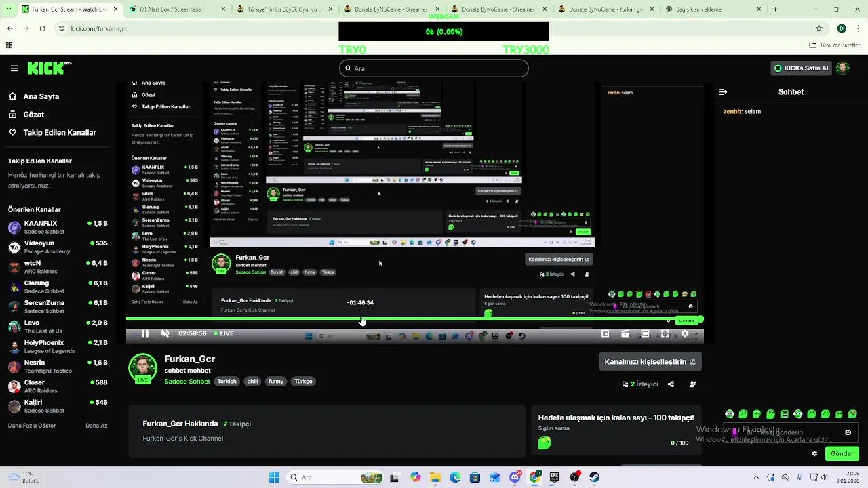Show hidden system tray icons
This screenshot has width=868, height=488.
tap(756, 477)
